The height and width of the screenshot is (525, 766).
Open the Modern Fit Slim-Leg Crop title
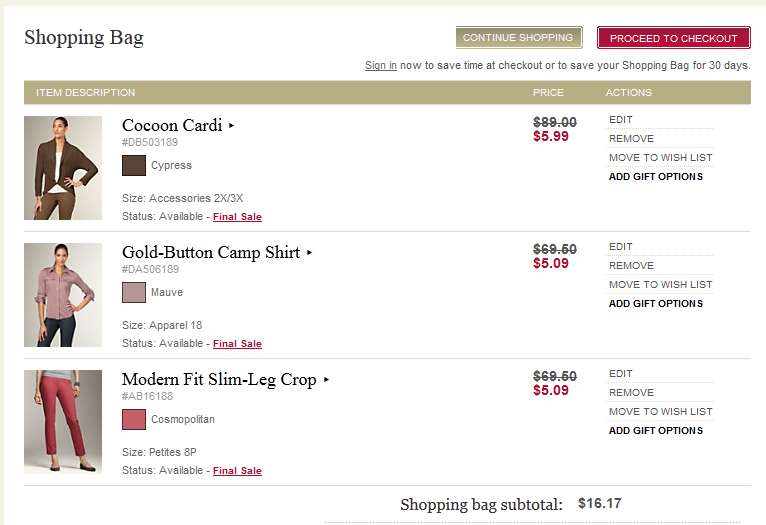(x=219, y=380)
